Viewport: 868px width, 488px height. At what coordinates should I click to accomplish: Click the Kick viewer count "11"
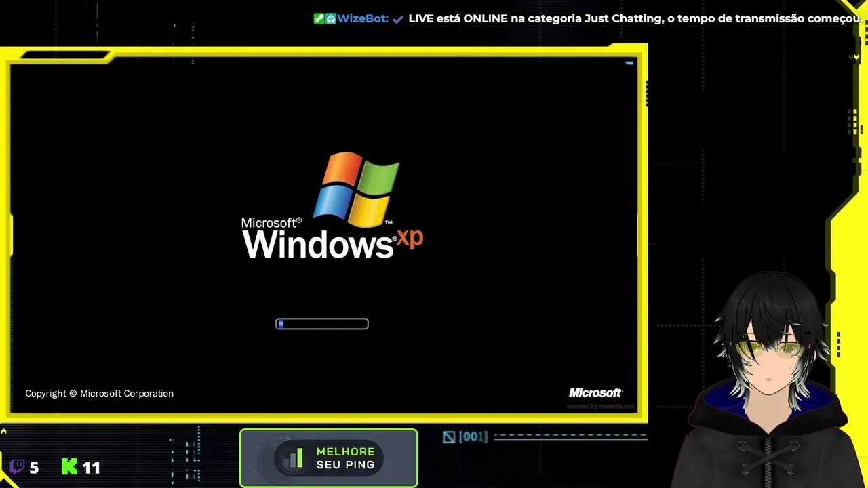pos(91,467)
